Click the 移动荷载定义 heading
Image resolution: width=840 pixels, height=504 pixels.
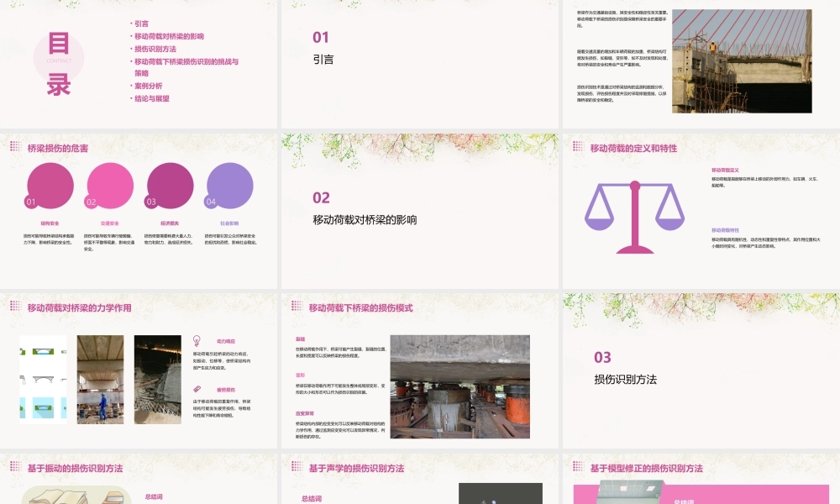(x=725, y=170)
